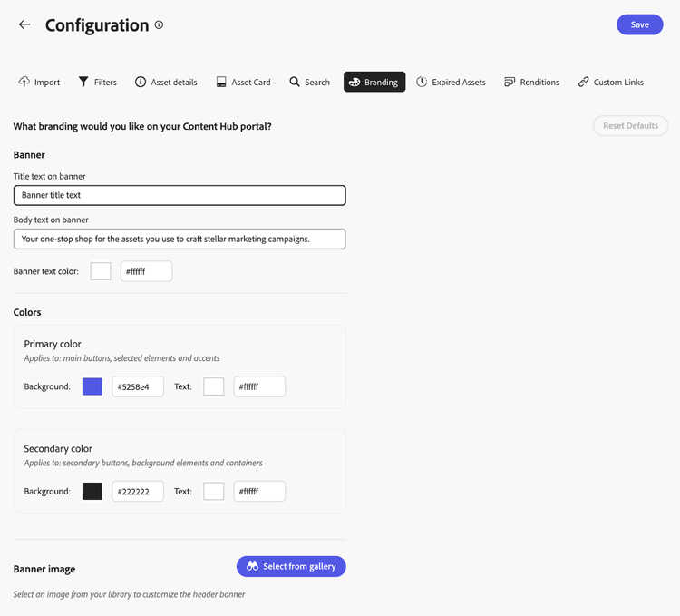Select the Search tab
Screen dimensions: 680x616
tap(309, 82)
